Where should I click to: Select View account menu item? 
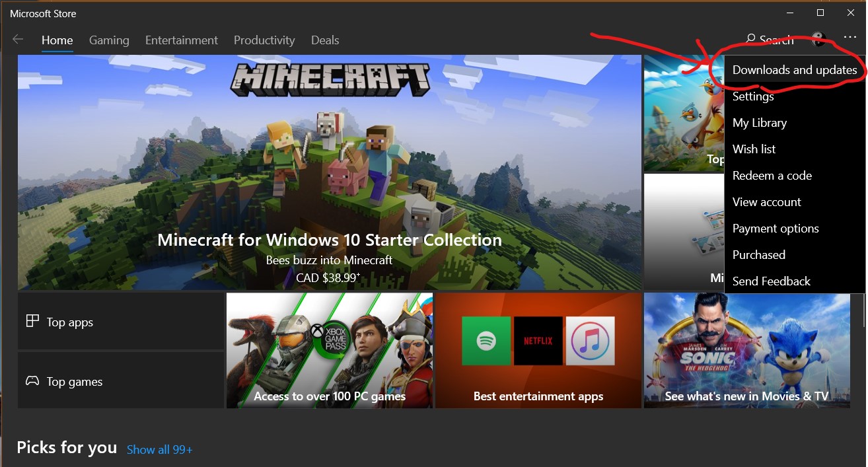(795, 202)
